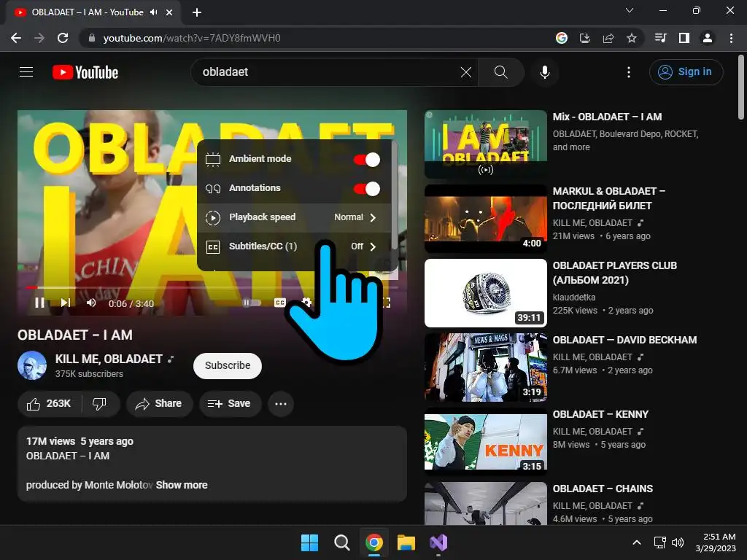Click the Sign in button

tap(686, 72)
